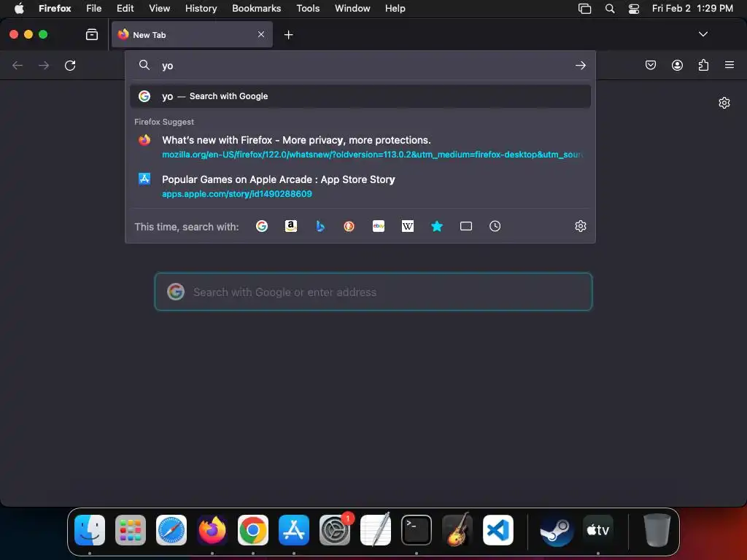Open the Window menu
Image resolution: width=747 pixels, height=560 pixels.
(x=352, y=8)
